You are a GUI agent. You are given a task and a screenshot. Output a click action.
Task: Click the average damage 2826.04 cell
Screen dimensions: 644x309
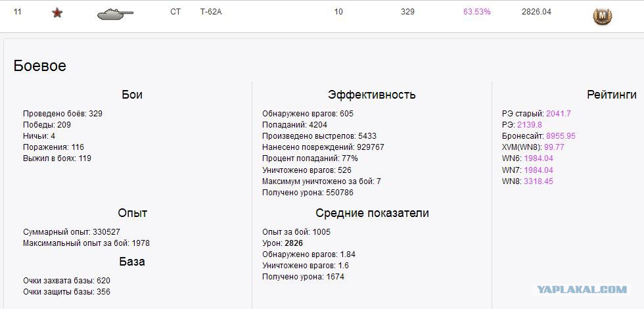pyautogui.click(x=536, y=12)
